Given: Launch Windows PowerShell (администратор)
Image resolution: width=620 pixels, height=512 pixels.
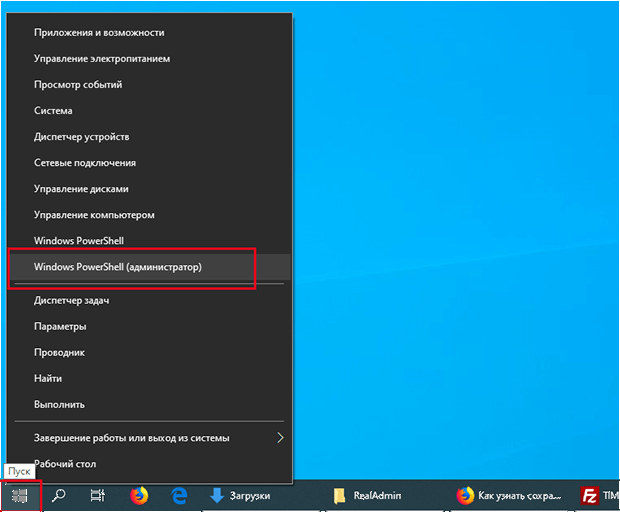Looking at the screenshot, I should (x=149, y=267).
